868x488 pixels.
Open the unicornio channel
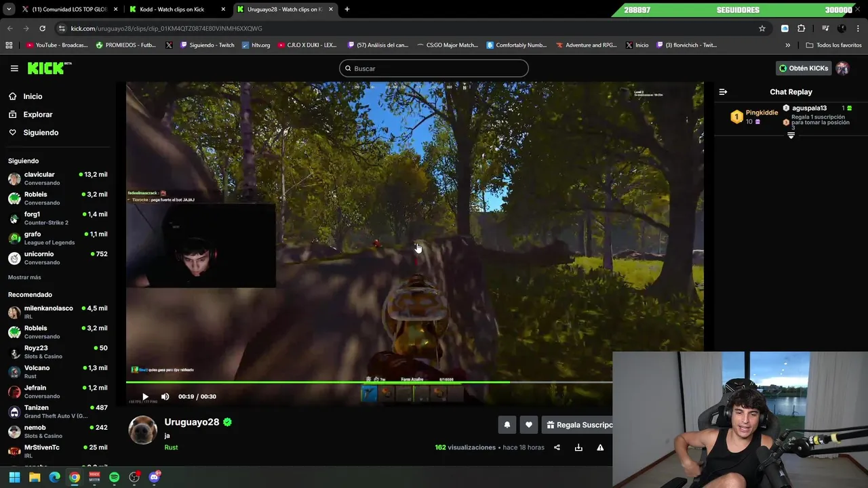coord(58,258)
